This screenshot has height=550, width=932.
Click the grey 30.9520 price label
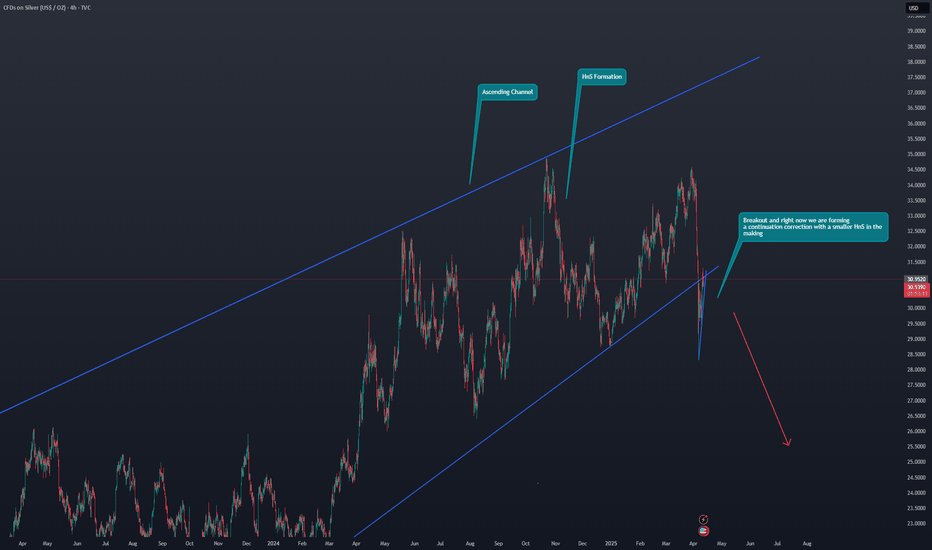coord(916,279)
